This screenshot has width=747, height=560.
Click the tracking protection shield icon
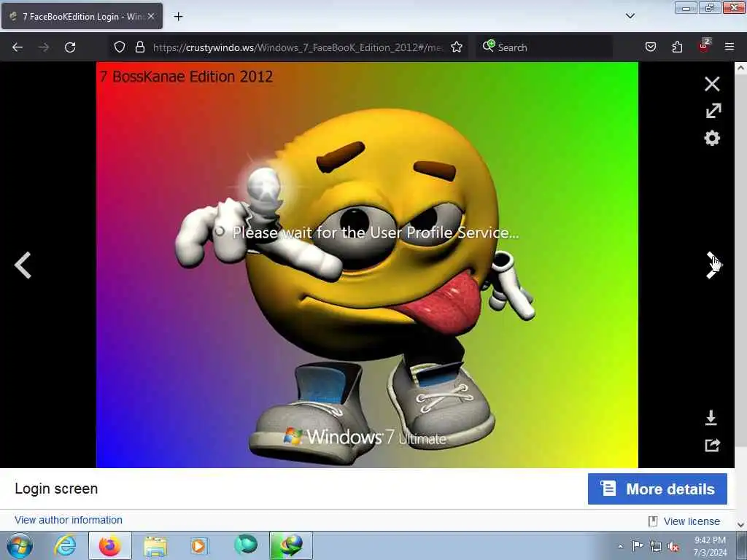pos(120,47)
